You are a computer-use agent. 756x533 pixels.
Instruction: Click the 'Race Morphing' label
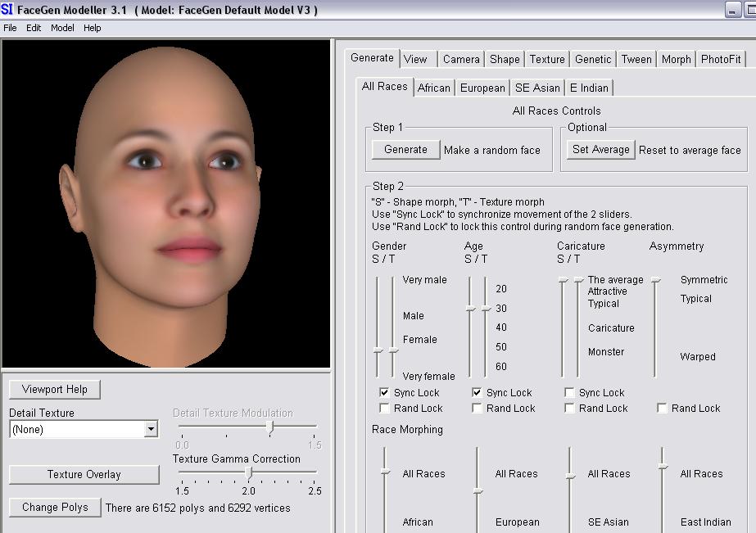point(407,429)
